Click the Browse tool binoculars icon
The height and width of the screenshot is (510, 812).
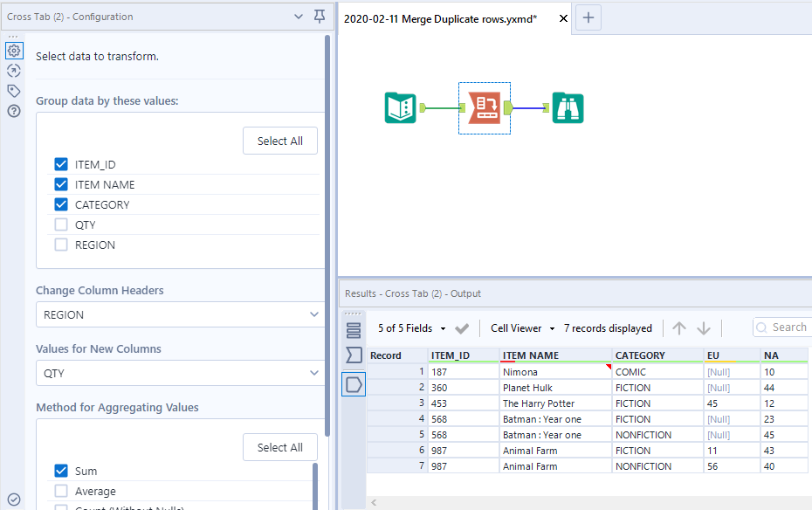tap(568, 107)
